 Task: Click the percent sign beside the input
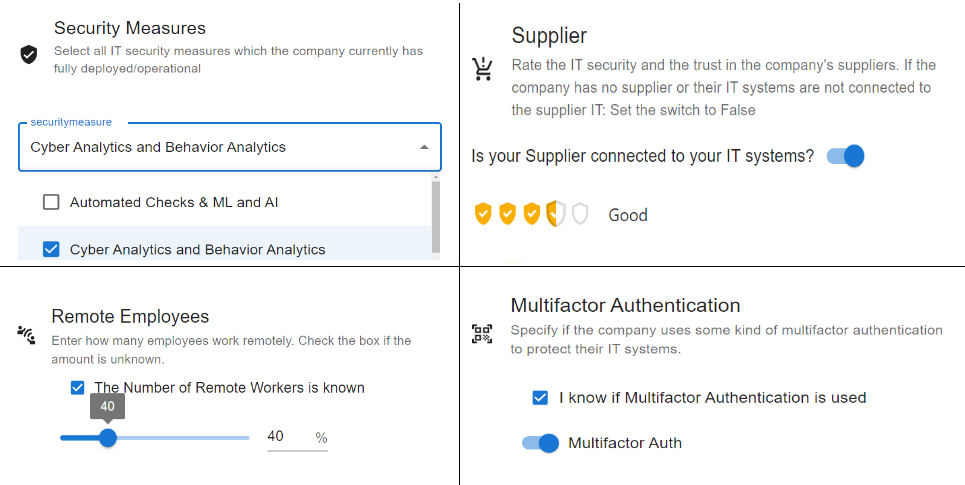321,438
